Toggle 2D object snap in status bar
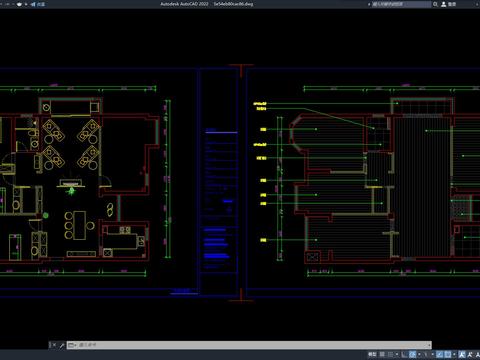The height and width of the screenshot is (360, 480). [x=448, y=354]
